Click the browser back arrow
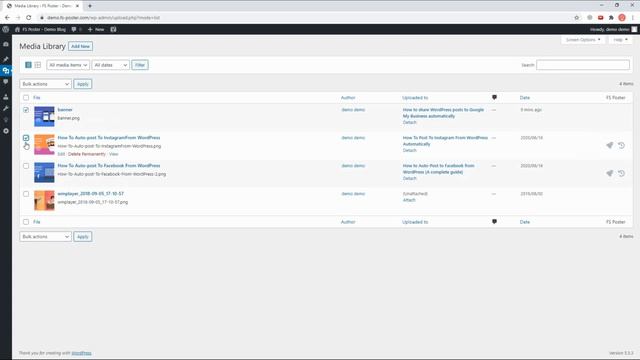The image size is (640, 360). tap(7, 18)
